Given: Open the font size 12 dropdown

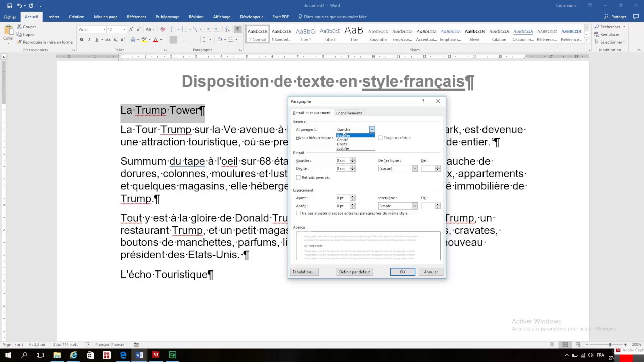Looking at the screenshot, I should pos(124,30).
